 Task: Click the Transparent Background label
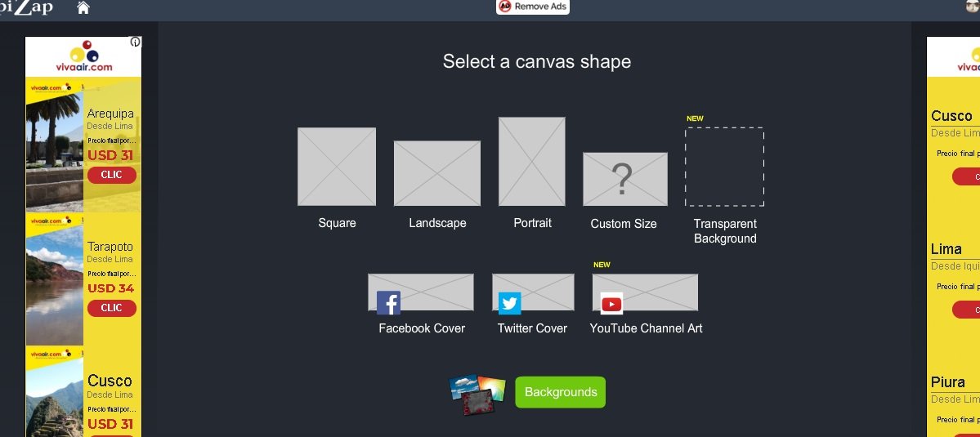725,231
